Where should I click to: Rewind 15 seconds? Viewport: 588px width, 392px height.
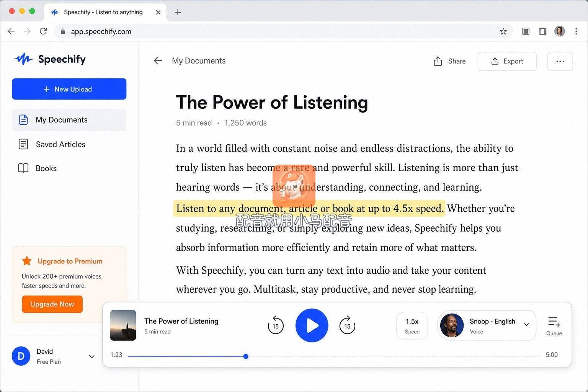(x=276, y=326)
